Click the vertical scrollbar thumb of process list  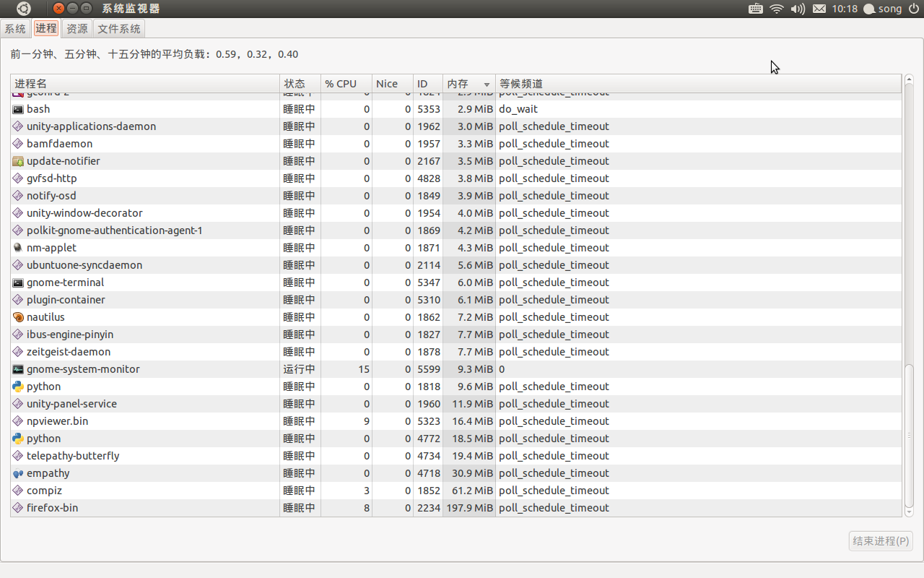909,436
